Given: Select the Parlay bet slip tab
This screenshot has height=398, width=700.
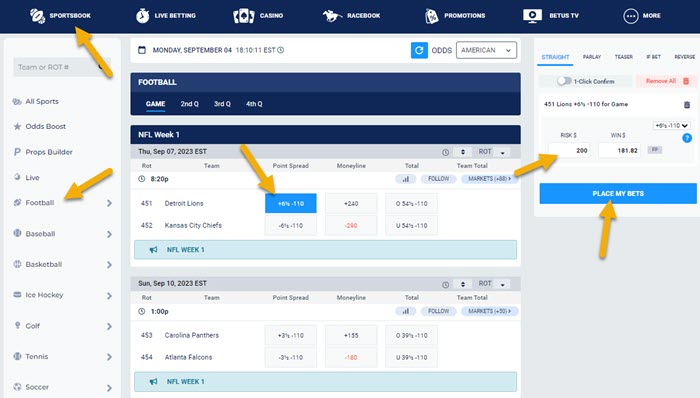Looking at the screenshot, I should (592, 57).
